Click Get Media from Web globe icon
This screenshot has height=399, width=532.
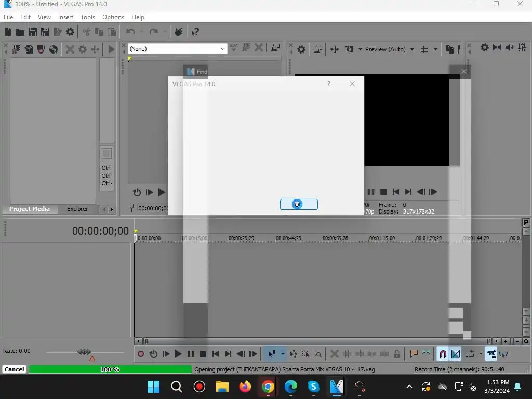[x=54, y=49]
